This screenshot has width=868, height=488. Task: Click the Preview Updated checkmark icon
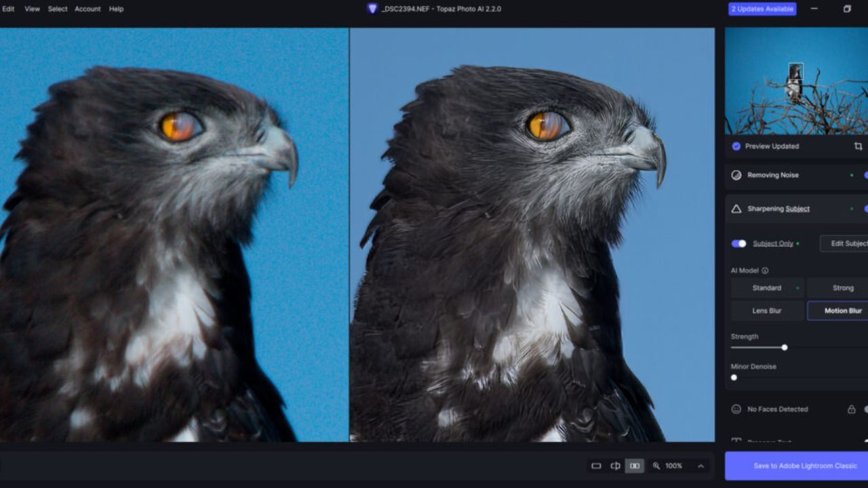[736, 146]
